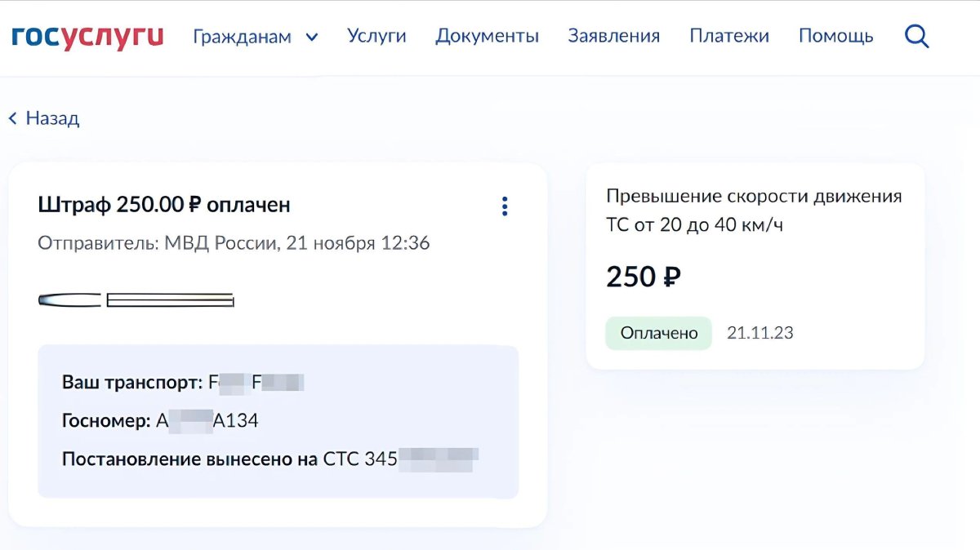
Task: Open the three-dot menu on fine card
Action: [x=505, y=206]
